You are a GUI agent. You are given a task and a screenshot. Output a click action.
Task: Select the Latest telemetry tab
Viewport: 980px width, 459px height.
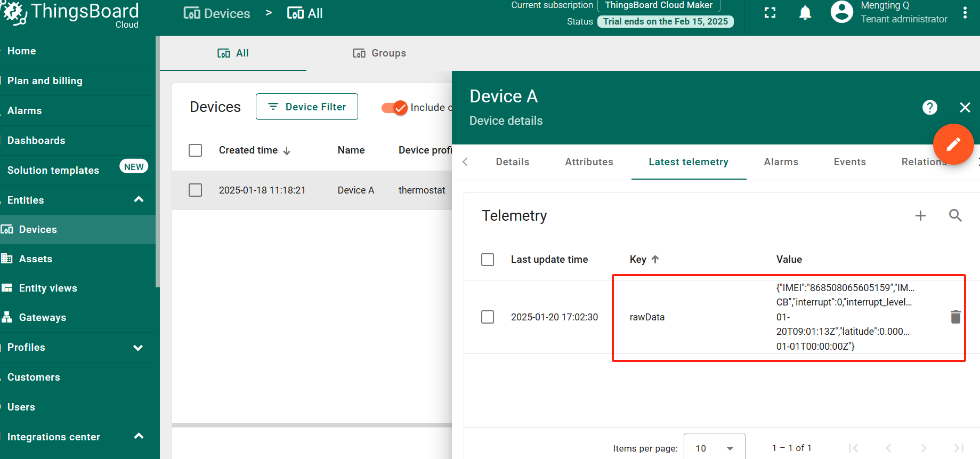(689, 162)
